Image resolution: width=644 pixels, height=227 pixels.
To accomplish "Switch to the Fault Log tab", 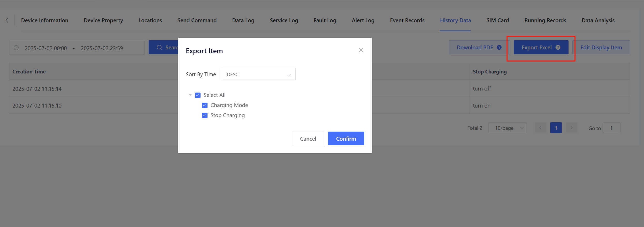I will click(325, 20).
